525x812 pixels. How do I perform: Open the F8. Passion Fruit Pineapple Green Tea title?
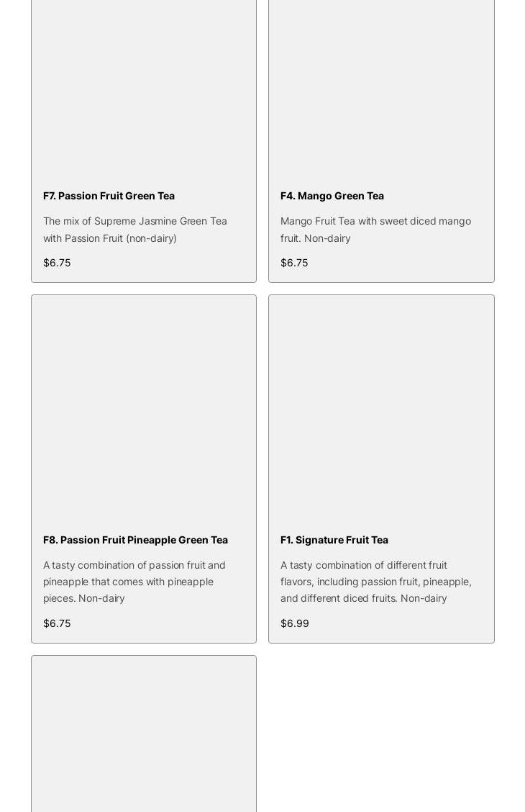point(135,540)
